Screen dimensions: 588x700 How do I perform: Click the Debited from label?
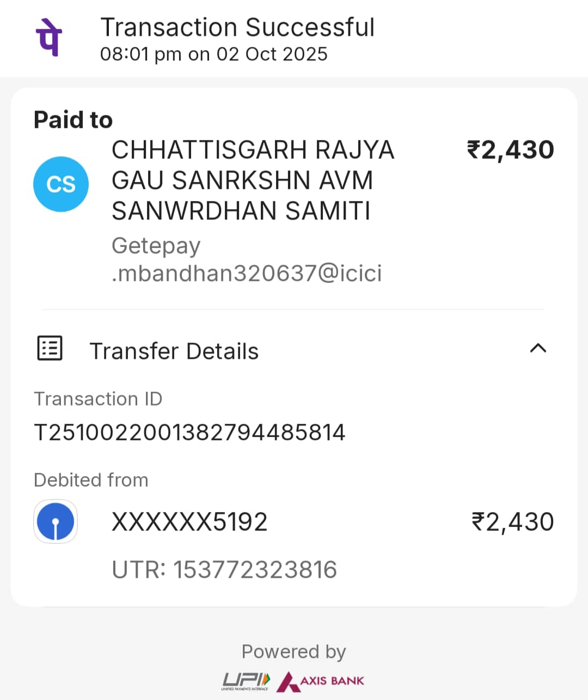coord(91,480)
